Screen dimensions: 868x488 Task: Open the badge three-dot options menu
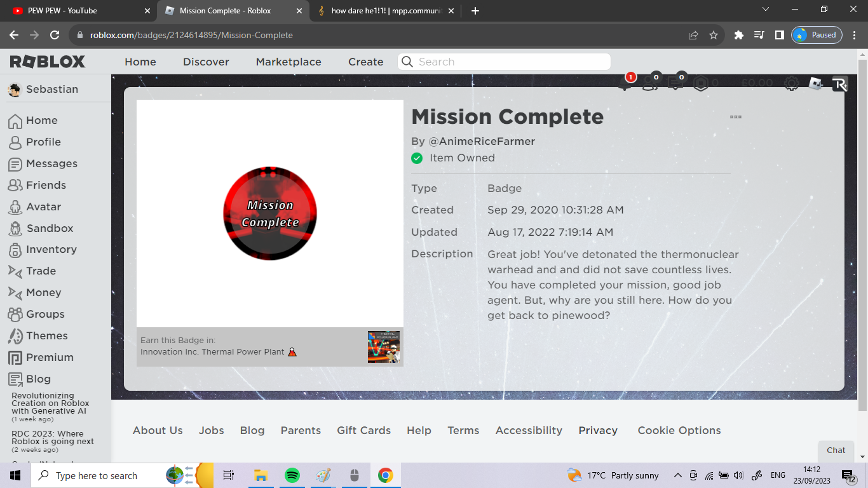(x=736, y=117)
